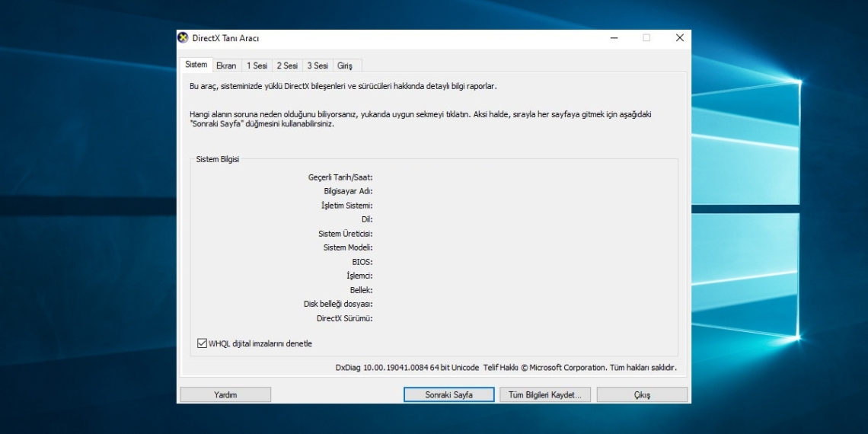Toggle WHQL dijital imzalarını denetle checkbox
This screenshot has height=434, width=868.
click(202, 343)
